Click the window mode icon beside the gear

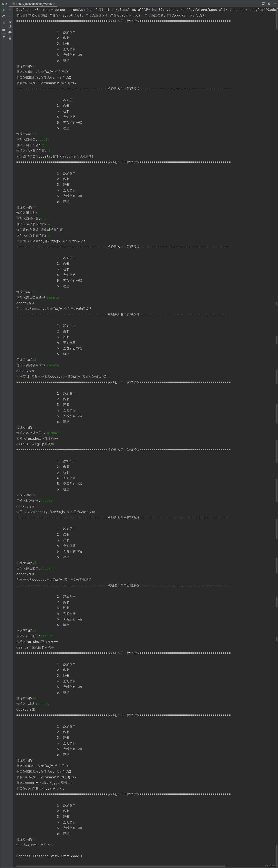point(264,4)
